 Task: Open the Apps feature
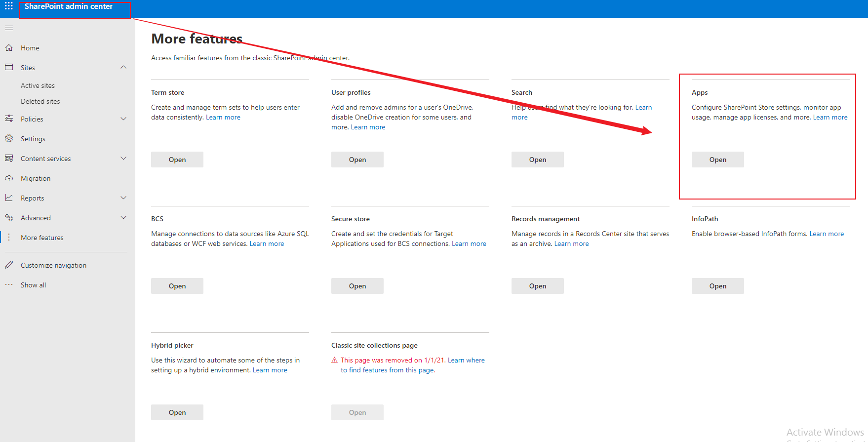[x=718, y=160]
